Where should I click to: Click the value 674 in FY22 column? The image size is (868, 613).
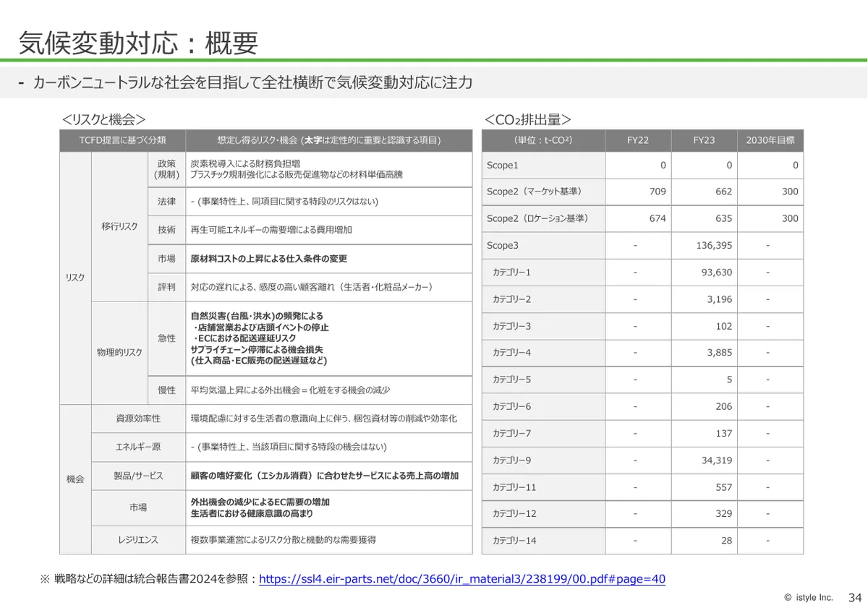coord(658,218)
